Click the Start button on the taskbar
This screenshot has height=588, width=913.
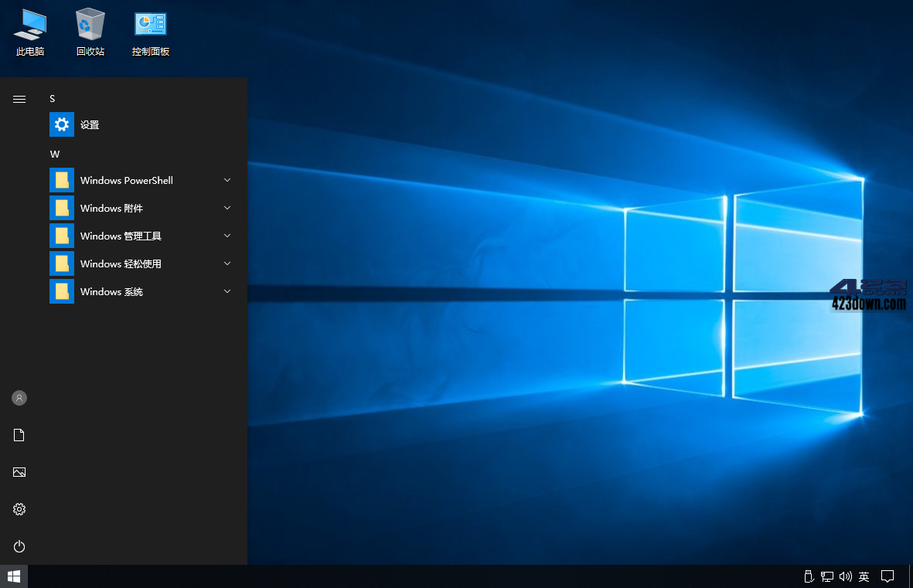14,576
